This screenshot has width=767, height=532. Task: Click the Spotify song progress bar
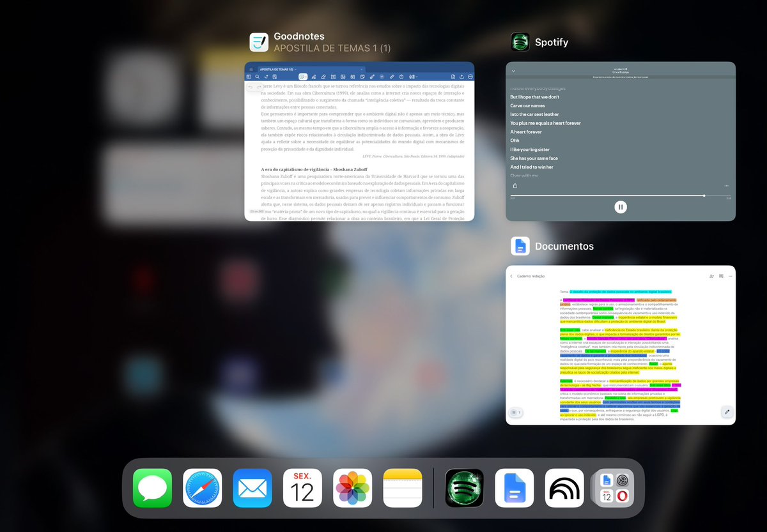pyautogui.click(x=621, y=195)
